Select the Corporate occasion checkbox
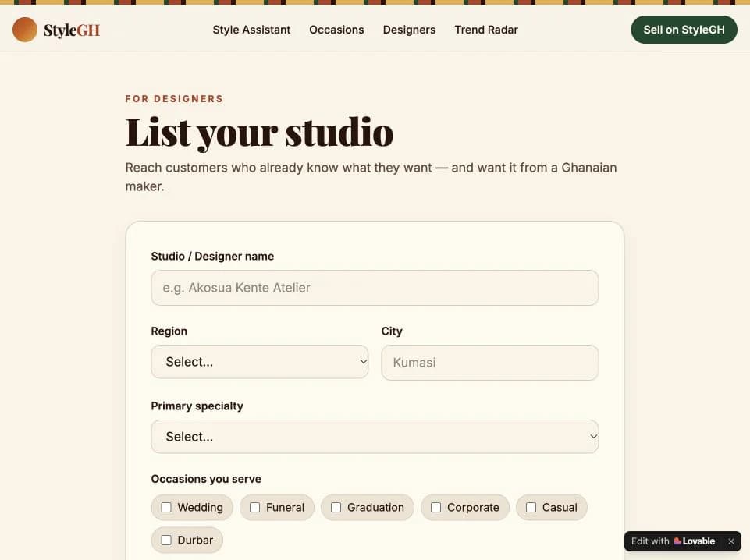This screenshot has width=750, height=560. coord(435,507)
